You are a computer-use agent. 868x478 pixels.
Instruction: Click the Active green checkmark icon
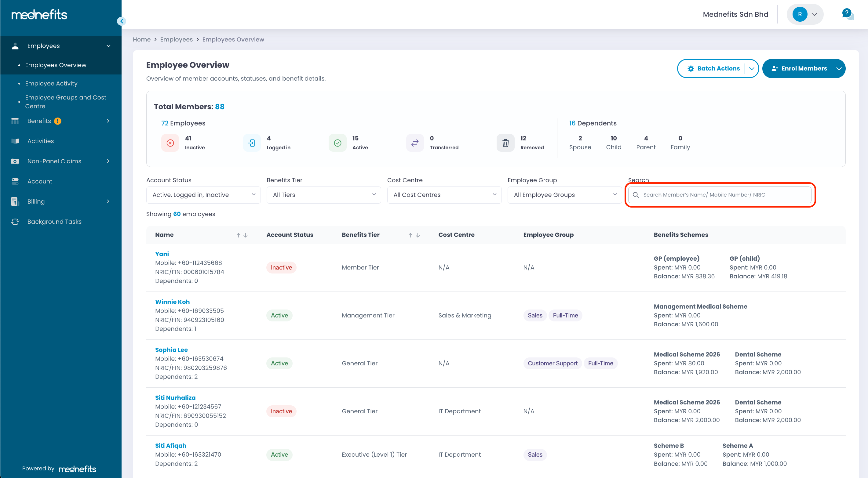click(x=337, y=143)
